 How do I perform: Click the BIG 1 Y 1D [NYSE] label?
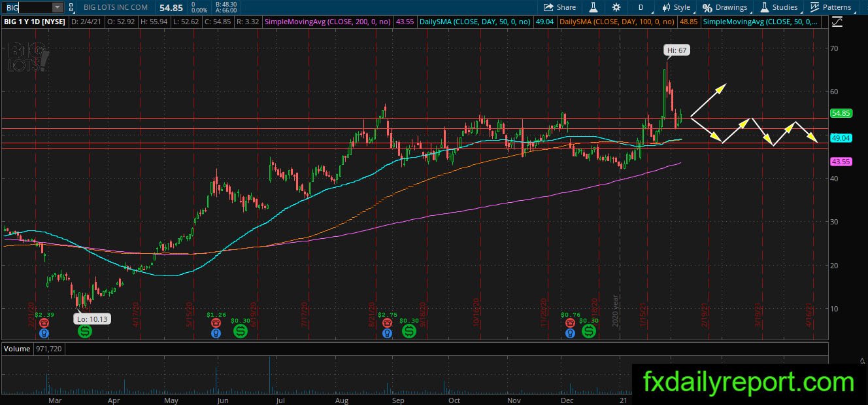34,22
